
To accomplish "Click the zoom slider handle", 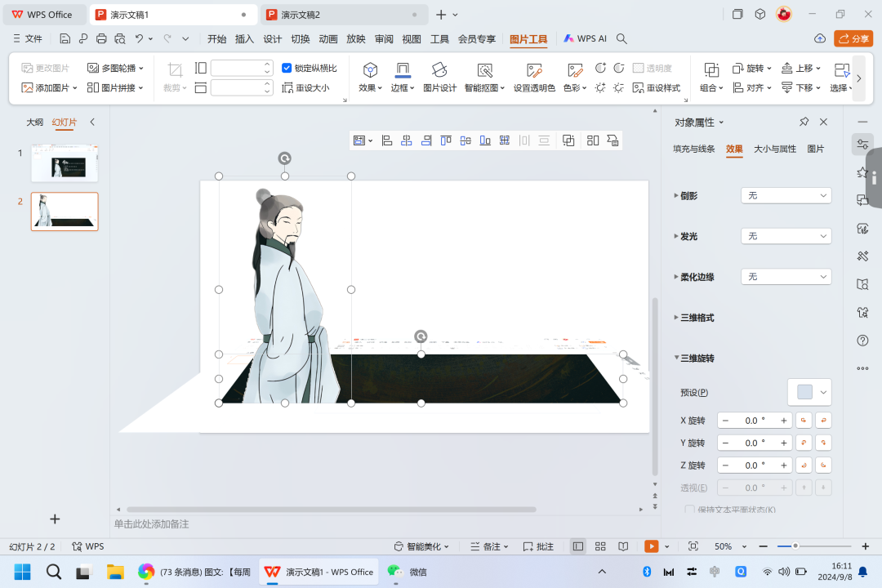I will 795,546.
